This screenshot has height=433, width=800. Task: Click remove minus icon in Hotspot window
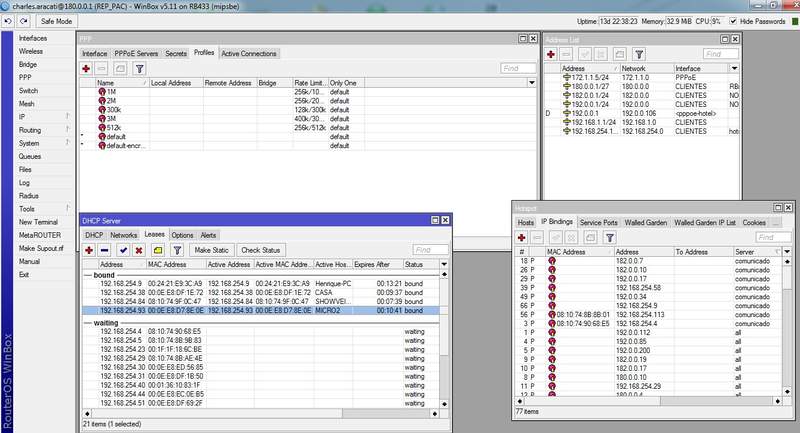pyautogui.click(x=537, y=238)
